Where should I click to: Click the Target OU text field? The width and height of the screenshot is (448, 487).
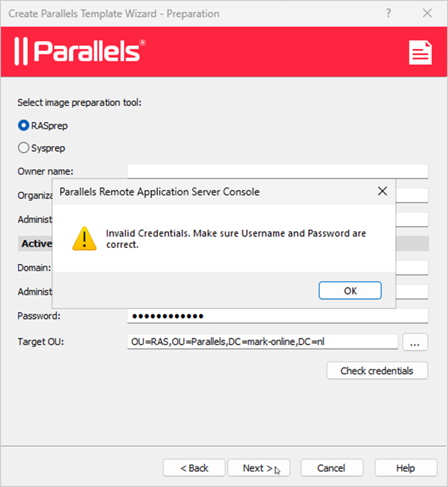coord(262,342)
